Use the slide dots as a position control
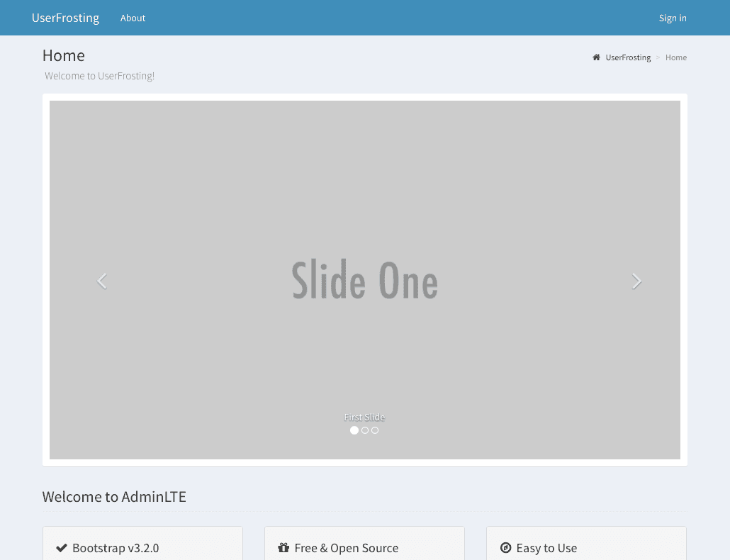Image resolution: width=730 pixels, height=560 pixels. (364, 430)
